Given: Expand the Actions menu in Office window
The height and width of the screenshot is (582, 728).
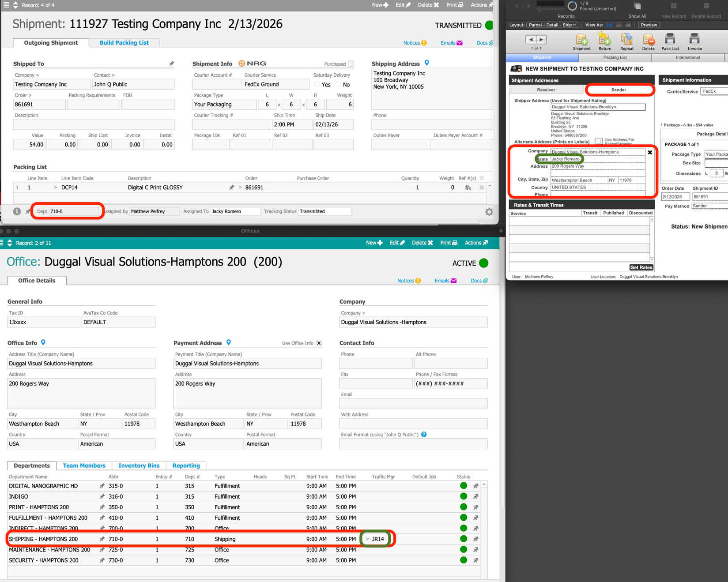Looking at the screenshot, I should pyautogui.click(x=476, y=243).
